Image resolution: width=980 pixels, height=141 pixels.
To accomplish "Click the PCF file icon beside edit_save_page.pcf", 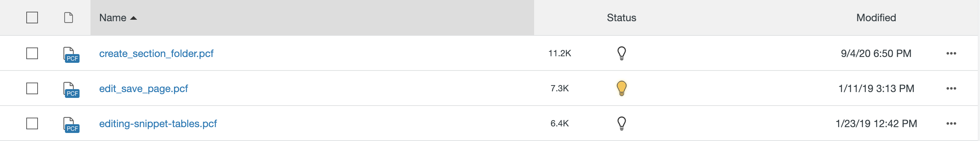I will pyautogui.click(x=71, y=89).
